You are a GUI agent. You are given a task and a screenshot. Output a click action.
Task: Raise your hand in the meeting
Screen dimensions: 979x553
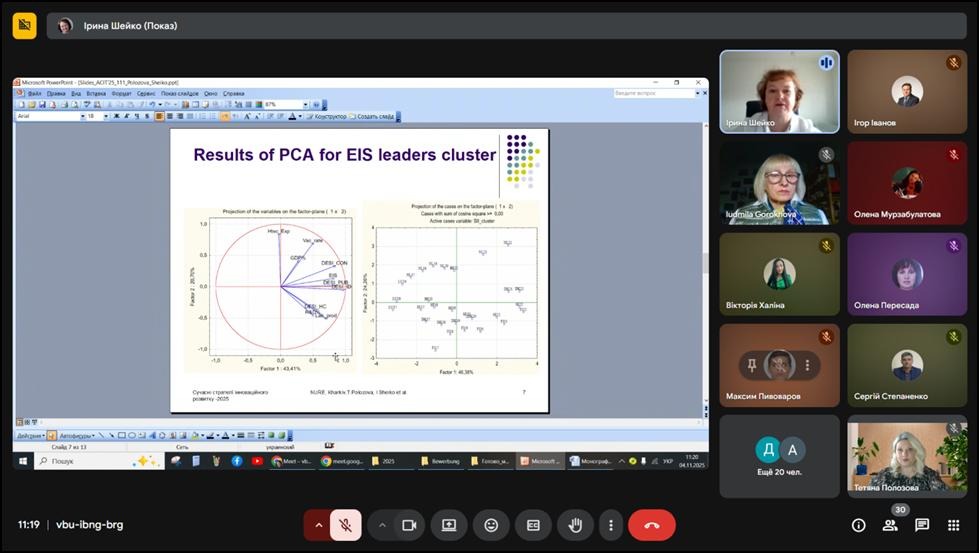click(x=575, y=525)
